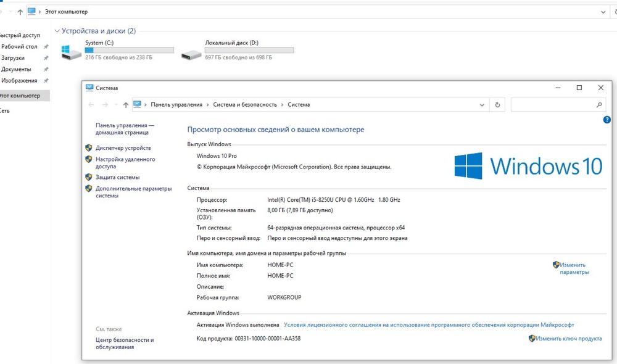Screen dimensions: 617x364
Task: Open recent locations dropdown in System window
Action: [116, 105]
